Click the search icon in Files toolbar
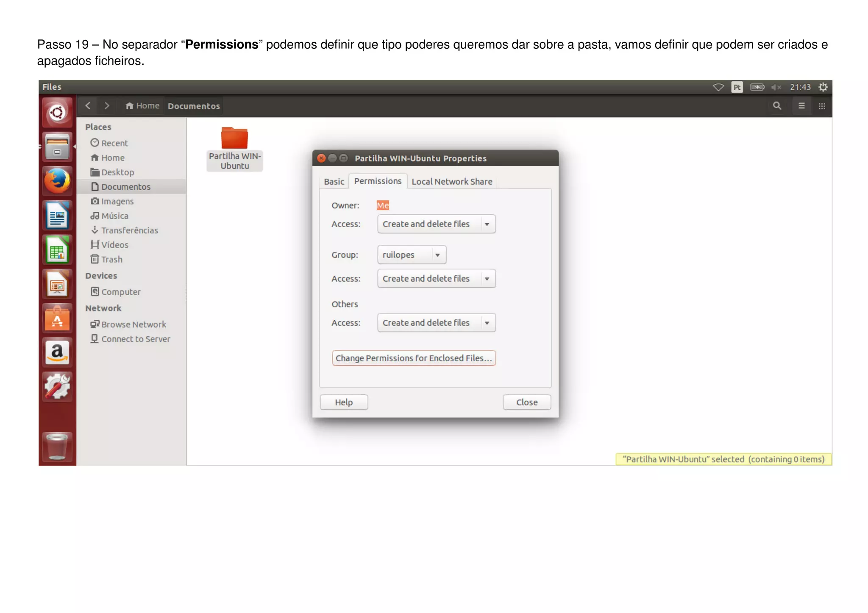This screenshot has height=613, width=868. click(776, 106)
